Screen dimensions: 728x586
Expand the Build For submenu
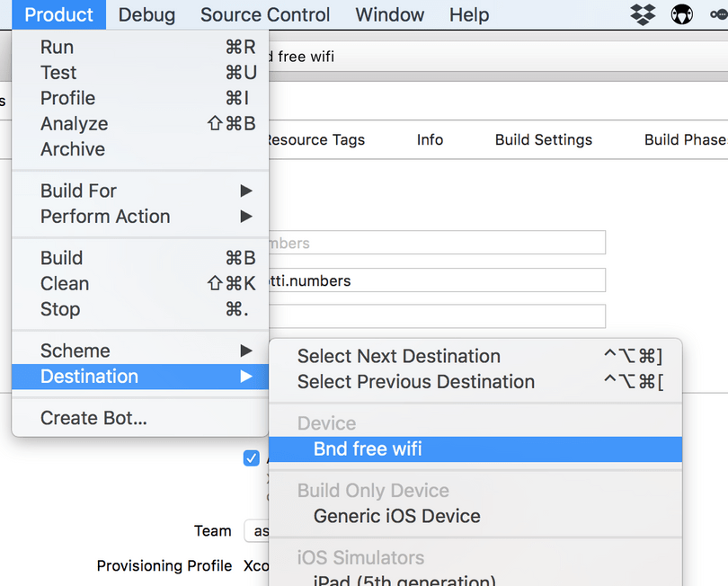pyautogui.click(x=78, y=191)
